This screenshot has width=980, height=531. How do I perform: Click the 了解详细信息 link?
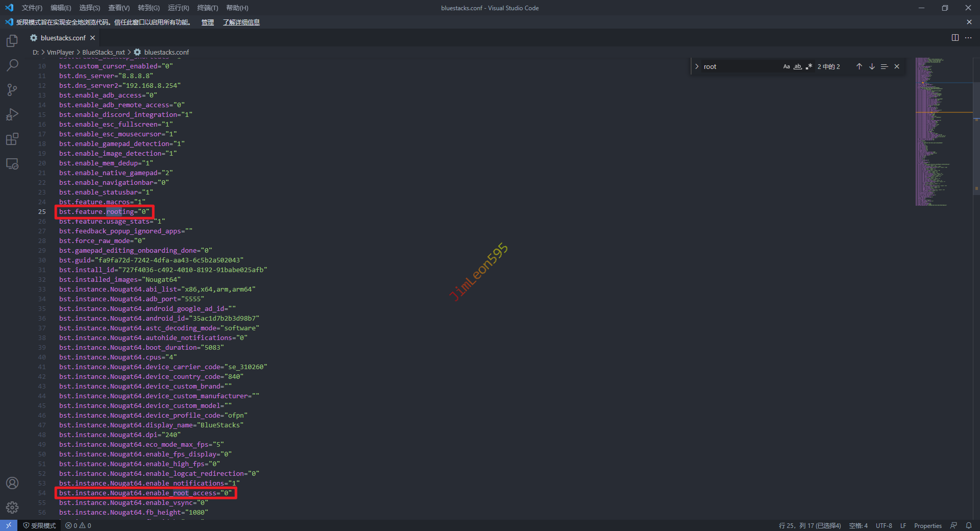241,22
